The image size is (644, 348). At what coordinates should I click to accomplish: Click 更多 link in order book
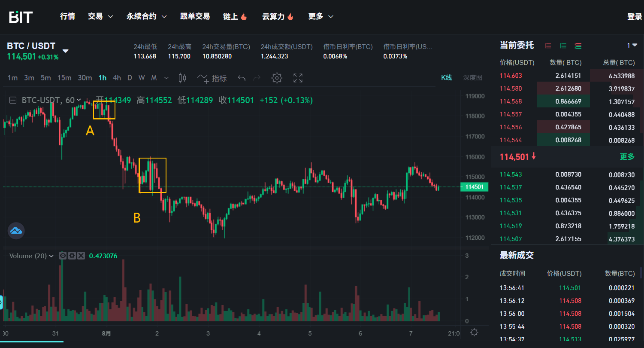tap(627, 157)
